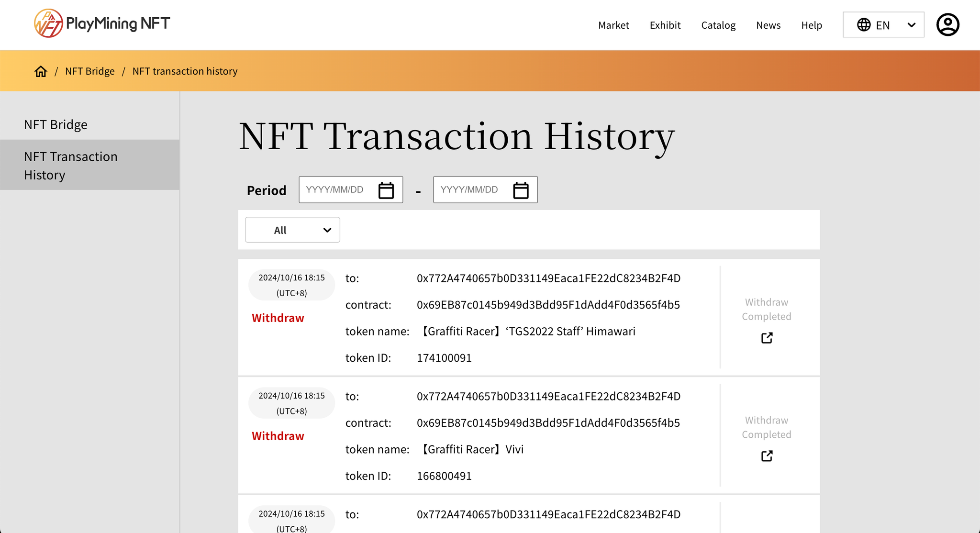The image size is (980, 533).
Task: Open the Catalog page
Action: coord(718,25)
